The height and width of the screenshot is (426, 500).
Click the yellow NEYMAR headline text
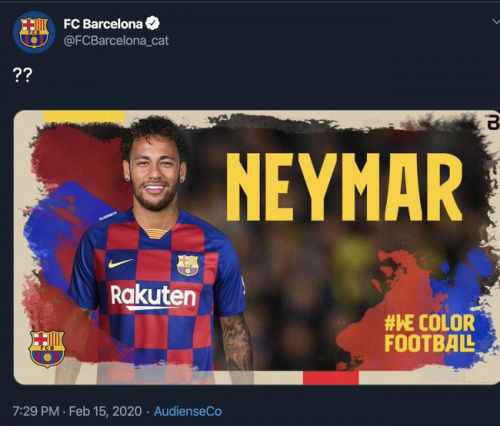tap(344, 187)
